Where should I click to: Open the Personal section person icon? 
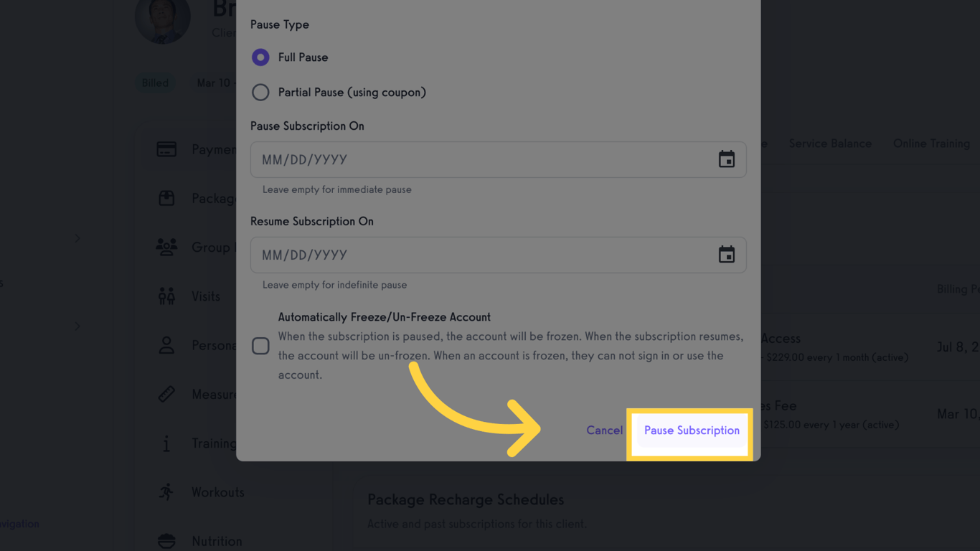pos(166,345)
